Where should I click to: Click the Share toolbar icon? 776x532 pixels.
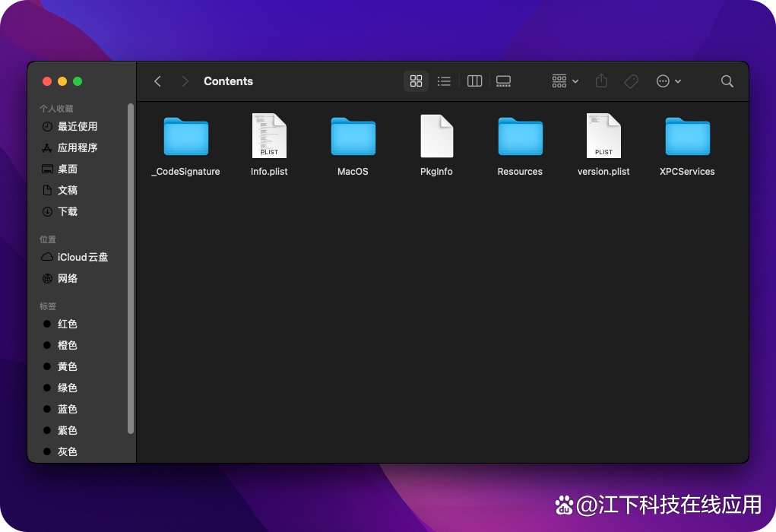[601, 81]
